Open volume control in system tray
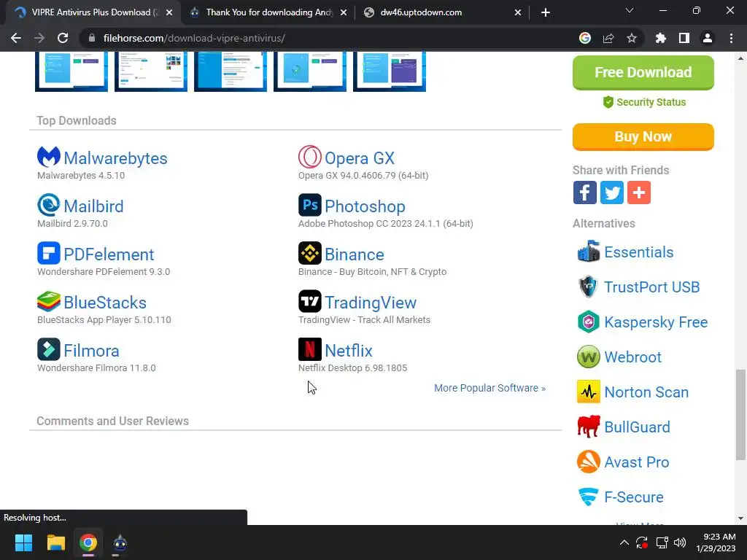This screenshot has width=747, height=560. [x=680, y=542]
